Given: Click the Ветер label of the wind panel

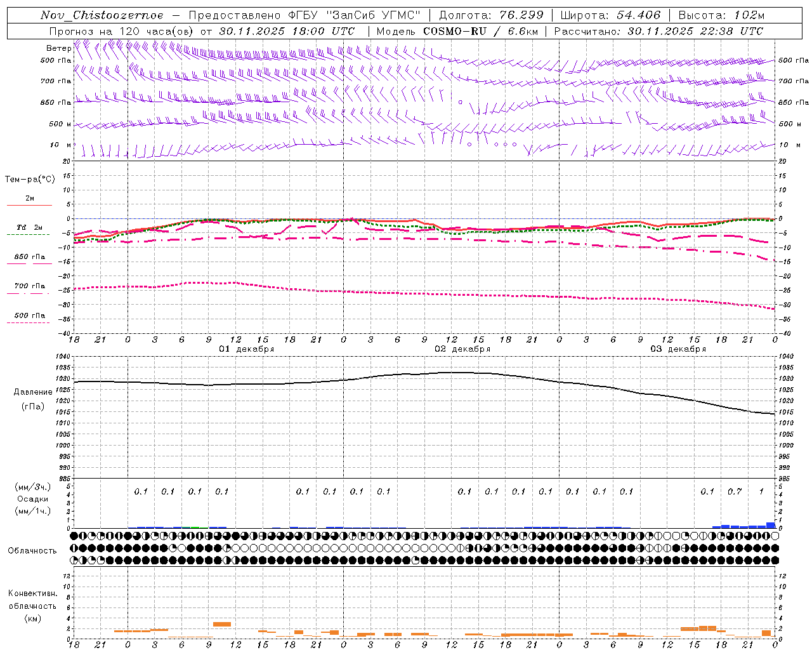Looking at the screenshot, I should [x=58, y=48].
